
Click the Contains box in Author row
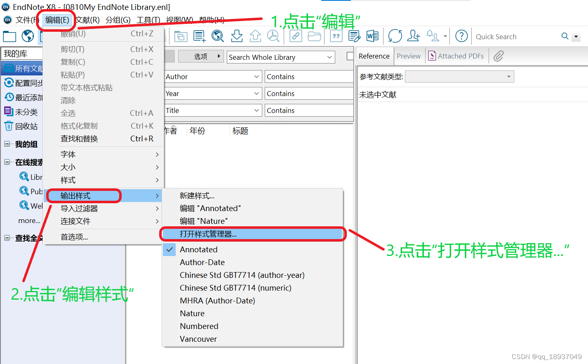(309, 77)
